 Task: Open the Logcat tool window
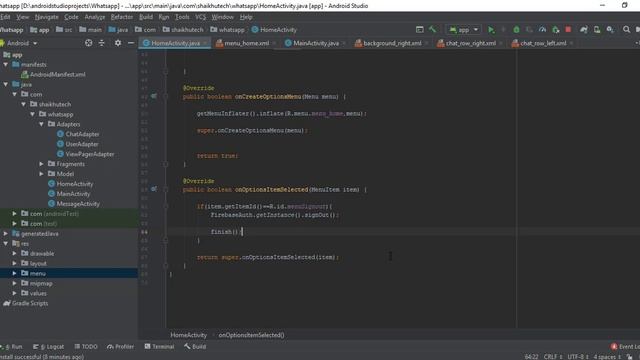49,347
